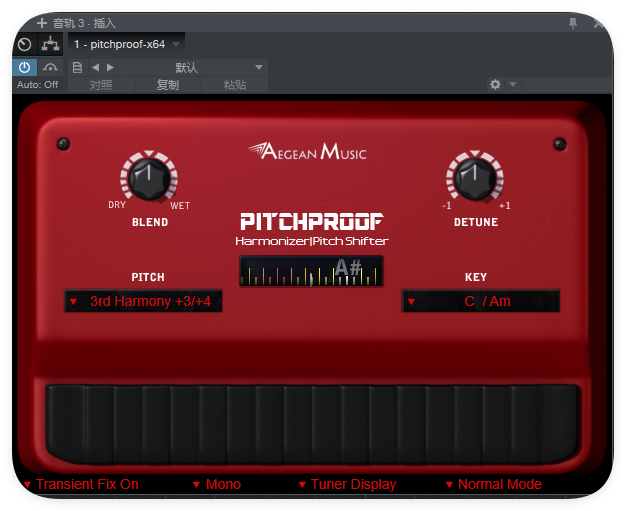Click the Blend dry/wet knob
626x511 pixels.
coord(149,178)
